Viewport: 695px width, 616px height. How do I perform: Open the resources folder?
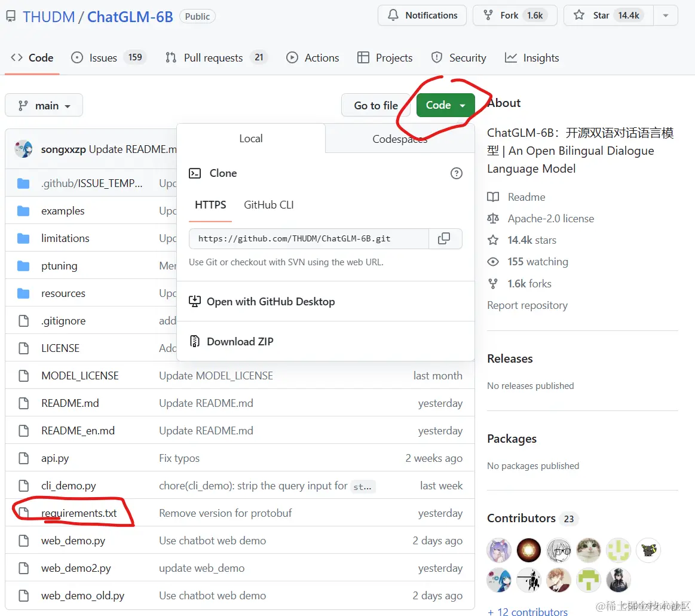point(63,293)
